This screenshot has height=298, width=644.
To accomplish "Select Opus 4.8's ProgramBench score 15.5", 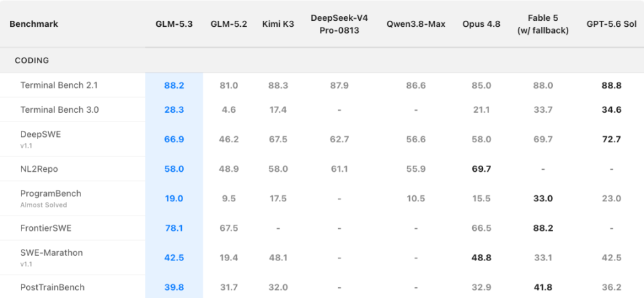I will [482, 199].
